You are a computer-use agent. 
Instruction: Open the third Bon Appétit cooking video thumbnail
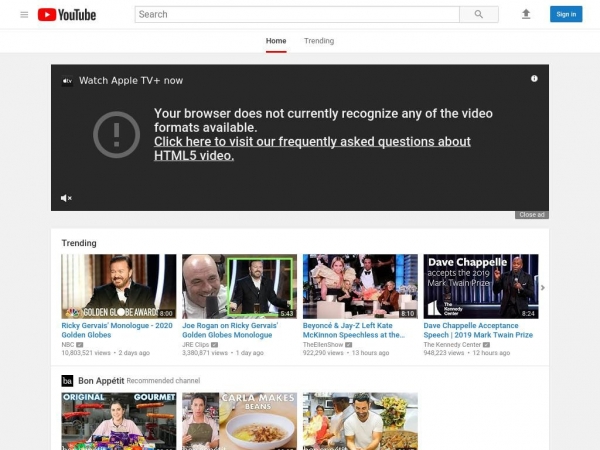[x=360, y=421]
